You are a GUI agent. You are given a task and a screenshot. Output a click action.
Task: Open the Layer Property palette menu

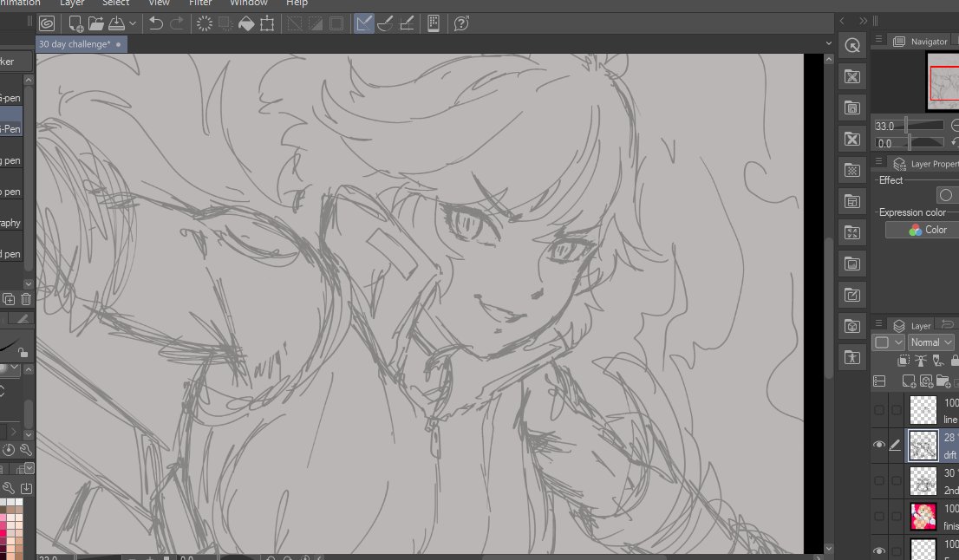click(x=879, y=161)
